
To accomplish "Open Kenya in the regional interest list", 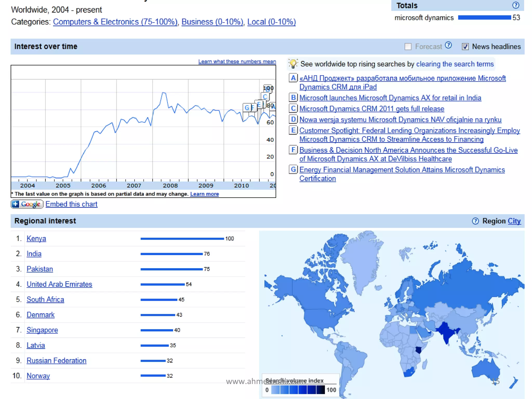I will (x=36, y=238).
